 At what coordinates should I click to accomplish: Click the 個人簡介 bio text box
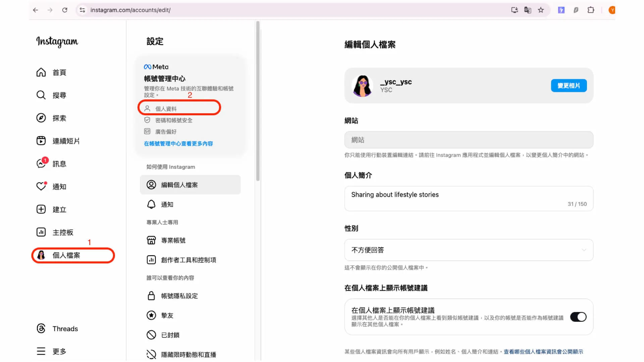(469, 199)
